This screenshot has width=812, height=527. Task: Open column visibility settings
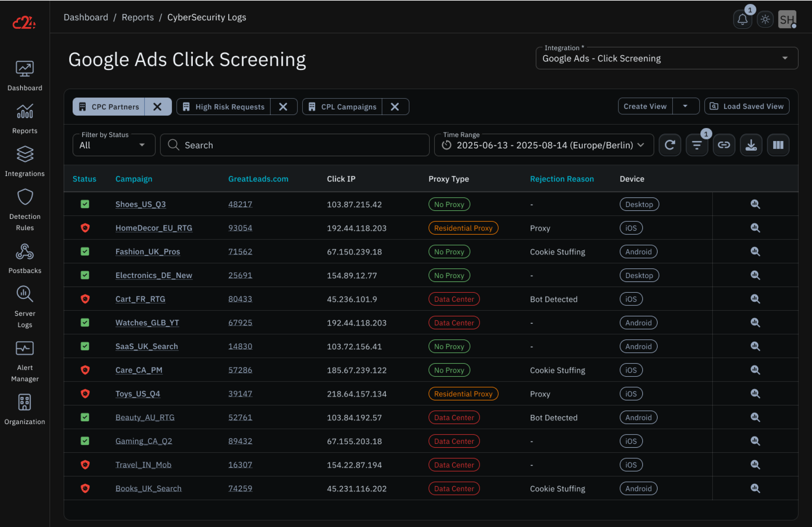[778, 145]
